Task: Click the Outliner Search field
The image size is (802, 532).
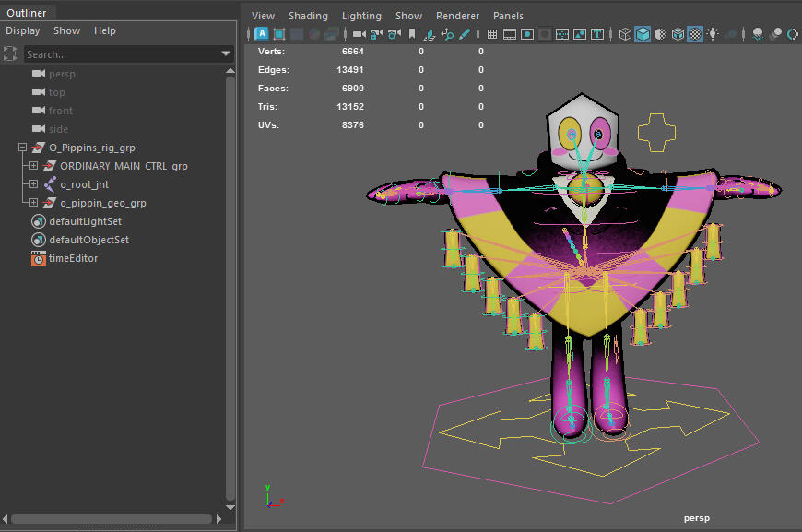Action: click(x=123, y=53)
